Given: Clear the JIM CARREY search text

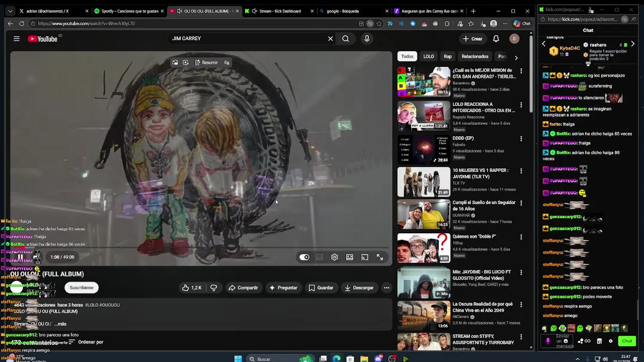Looking at the screenshot, I should click(x=330, y=39).
